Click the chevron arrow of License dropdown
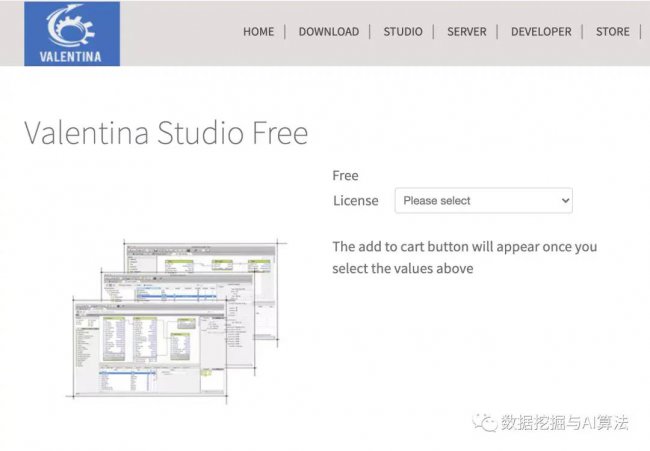Viewport: 650px width, 451px height. [x=565, y=201]
